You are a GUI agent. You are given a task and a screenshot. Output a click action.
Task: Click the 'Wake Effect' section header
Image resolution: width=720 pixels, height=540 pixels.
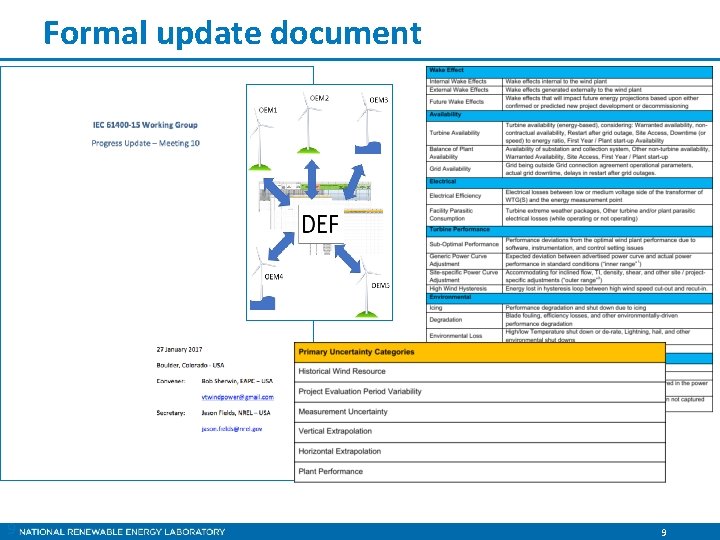click(x=569, y=71)
